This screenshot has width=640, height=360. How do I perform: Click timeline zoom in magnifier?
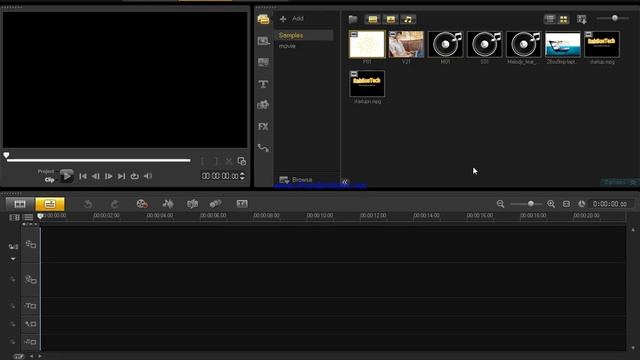[551, 204]
